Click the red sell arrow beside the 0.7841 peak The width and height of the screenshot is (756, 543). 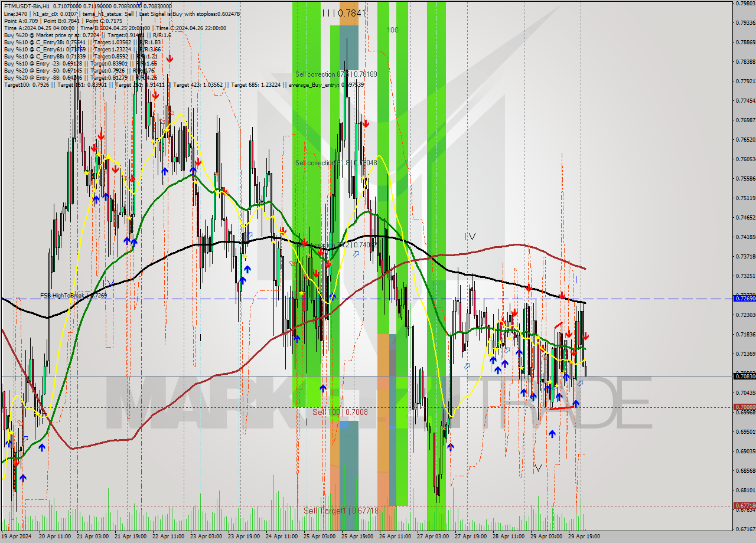point(366,123)
